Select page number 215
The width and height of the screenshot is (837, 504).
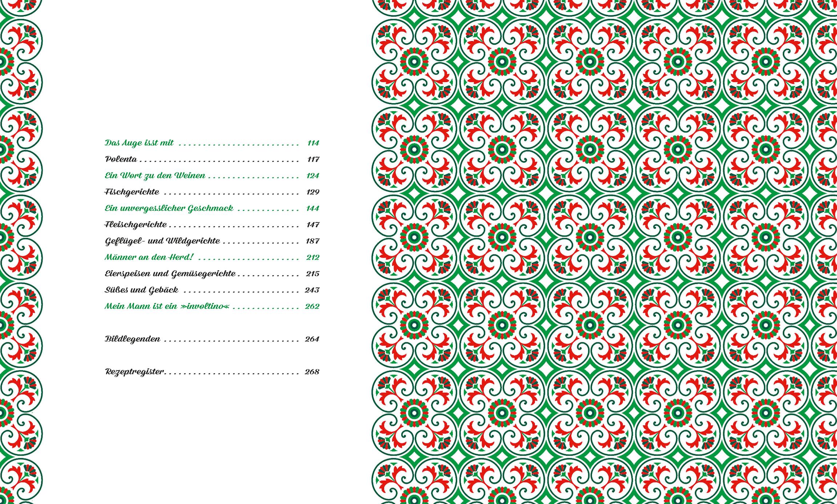click(313, 274)
